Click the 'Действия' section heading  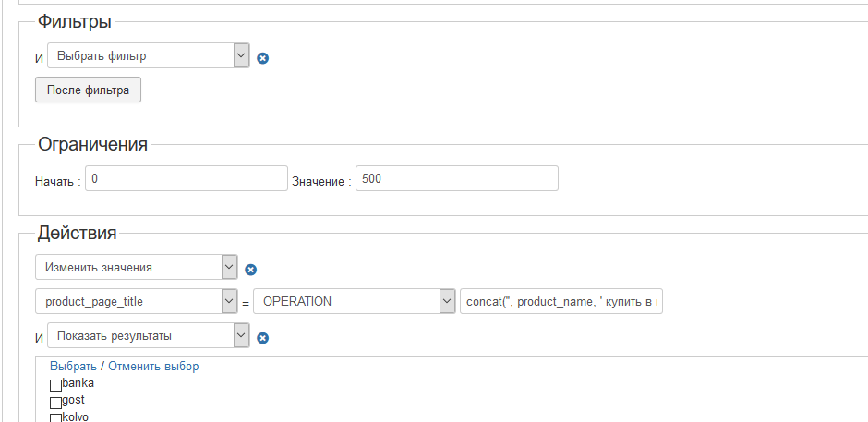click(x=77, y=233)
